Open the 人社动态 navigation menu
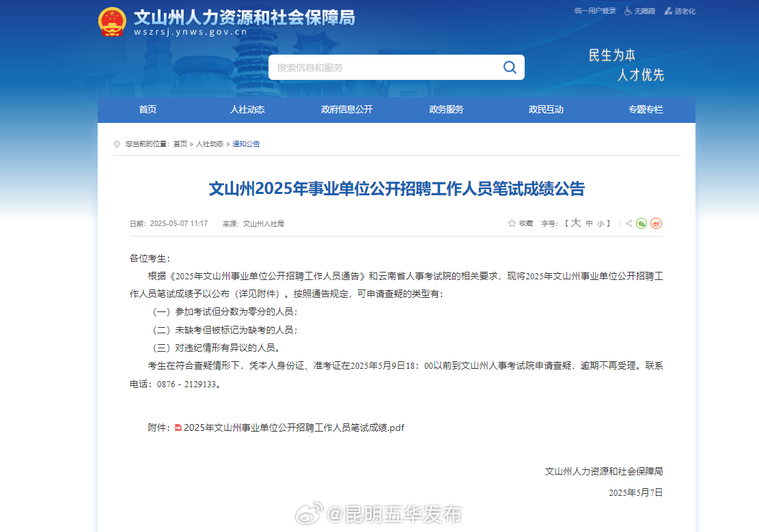This screenshot has width=759, height=532. pos(247,109)
